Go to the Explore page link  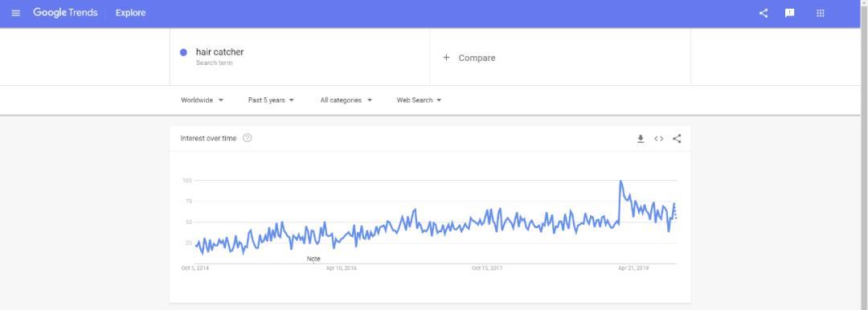tap(131, 13)
